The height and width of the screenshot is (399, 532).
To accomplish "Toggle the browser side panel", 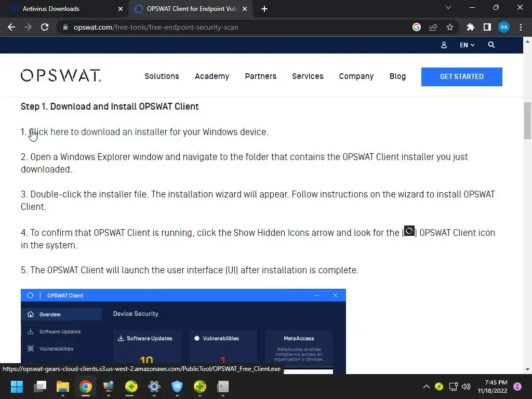I will click(487, 27).
